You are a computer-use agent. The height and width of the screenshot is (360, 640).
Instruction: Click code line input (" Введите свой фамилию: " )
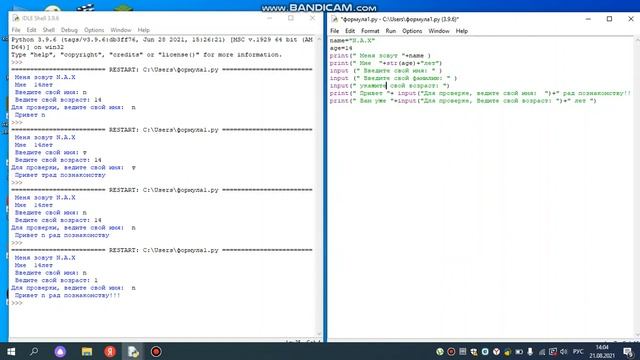[x=393, y=78]
